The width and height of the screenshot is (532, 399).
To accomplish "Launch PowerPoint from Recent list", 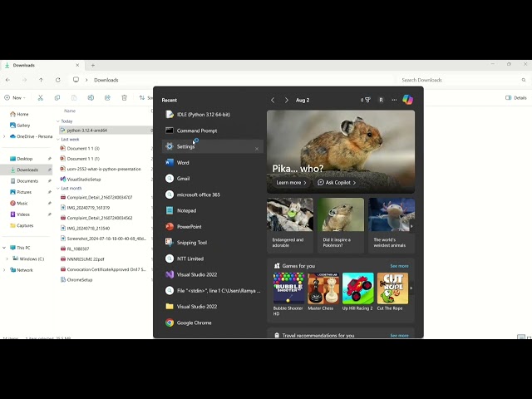I will click(213, 227).
